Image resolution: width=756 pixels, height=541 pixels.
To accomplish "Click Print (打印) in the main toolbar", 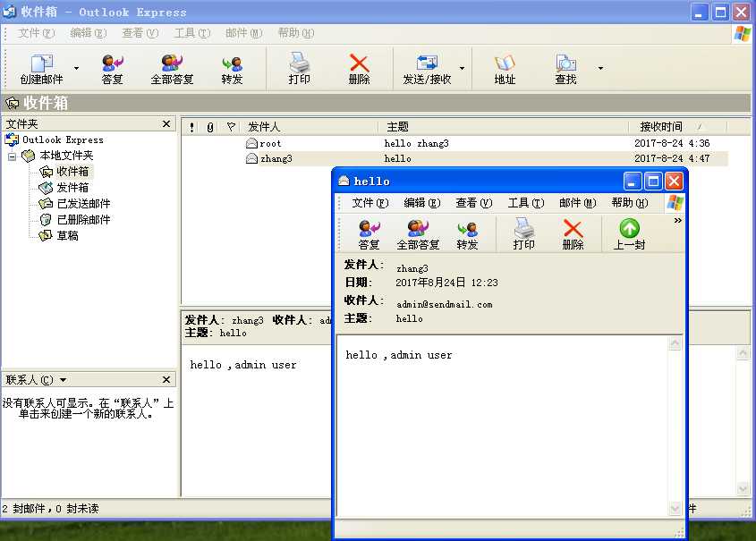I will coord(299,70).
